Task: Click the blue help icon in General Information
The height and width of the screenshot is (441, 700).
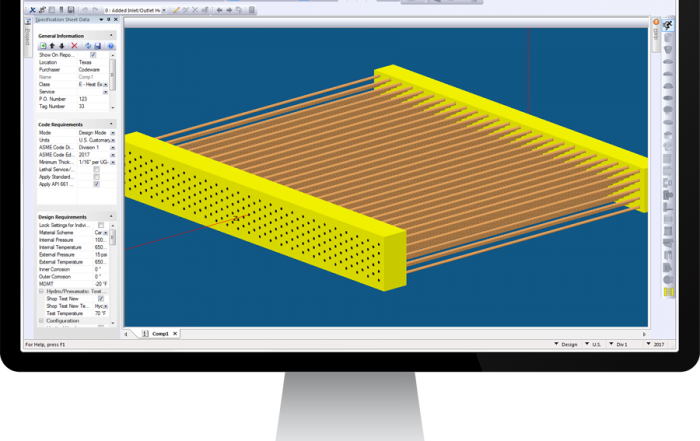Action: [110, 46]
